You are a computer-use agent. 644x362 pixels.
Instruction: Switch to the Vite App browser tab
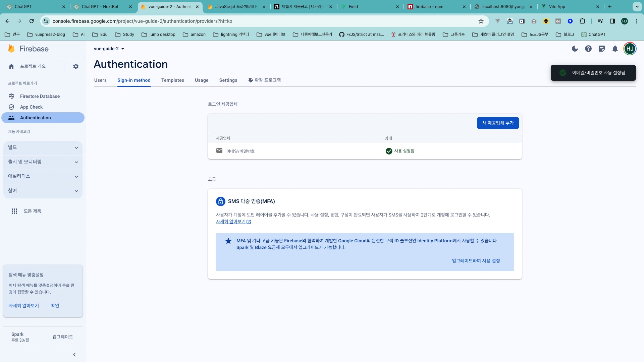[x=570, y=7]
